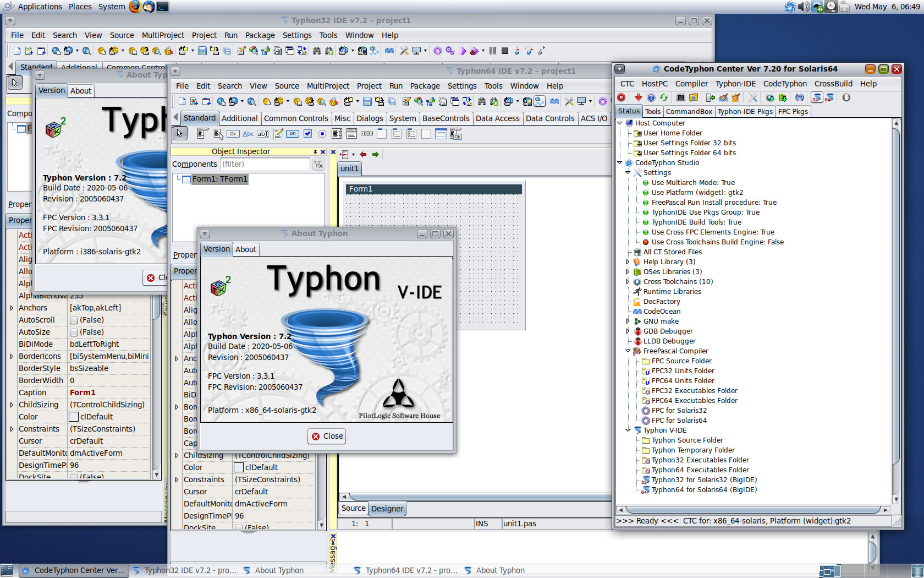Open the Firefox launcher in top panel

point(135,7)
